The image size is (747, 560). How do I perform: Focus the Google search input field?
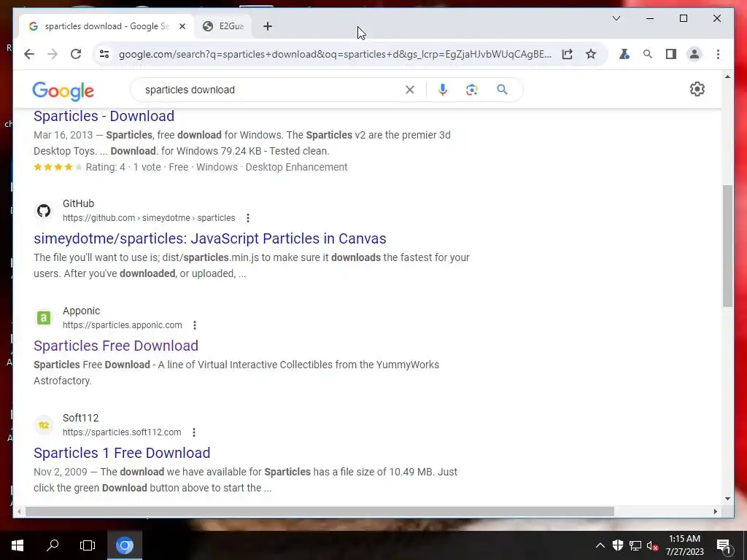tap(271, 90)
